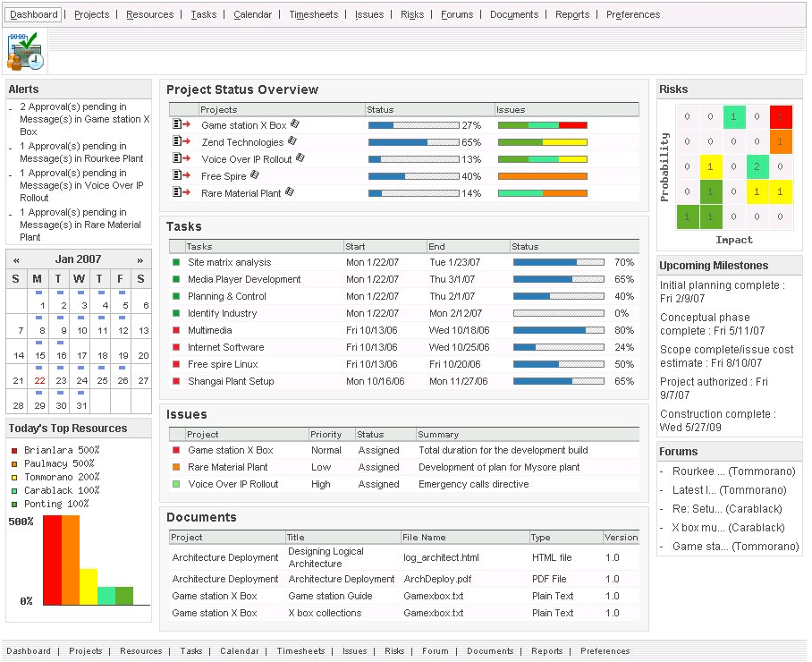This screenshot has width=812, height=662.
Task: Click the notes icon beside Game station X Box
Action: 294,123
